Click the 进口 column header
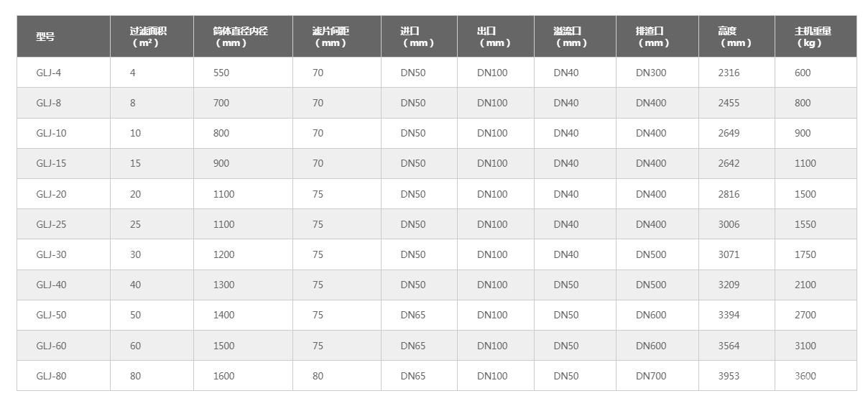The width and height of the screenshot is (868, 396). (x=419, y=37)
